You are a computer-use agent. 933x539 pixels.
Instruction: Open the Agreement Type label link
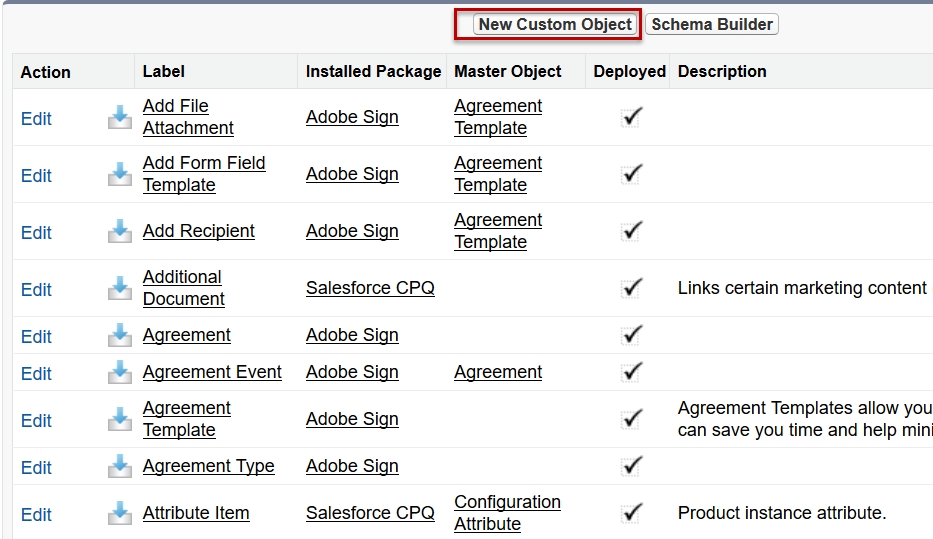[x=208, y=466]
